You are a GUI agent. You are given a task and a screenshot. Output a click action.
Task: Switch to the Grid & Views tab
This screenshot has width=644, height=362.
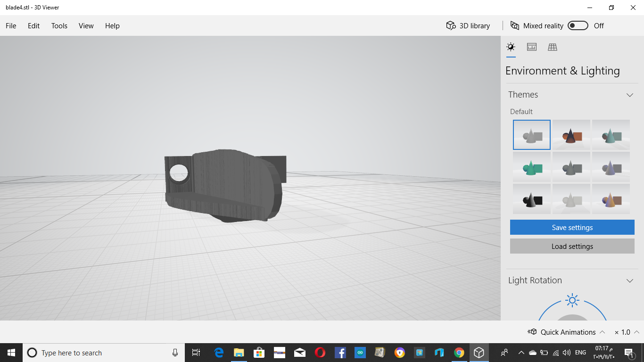(x=553, y=47)
